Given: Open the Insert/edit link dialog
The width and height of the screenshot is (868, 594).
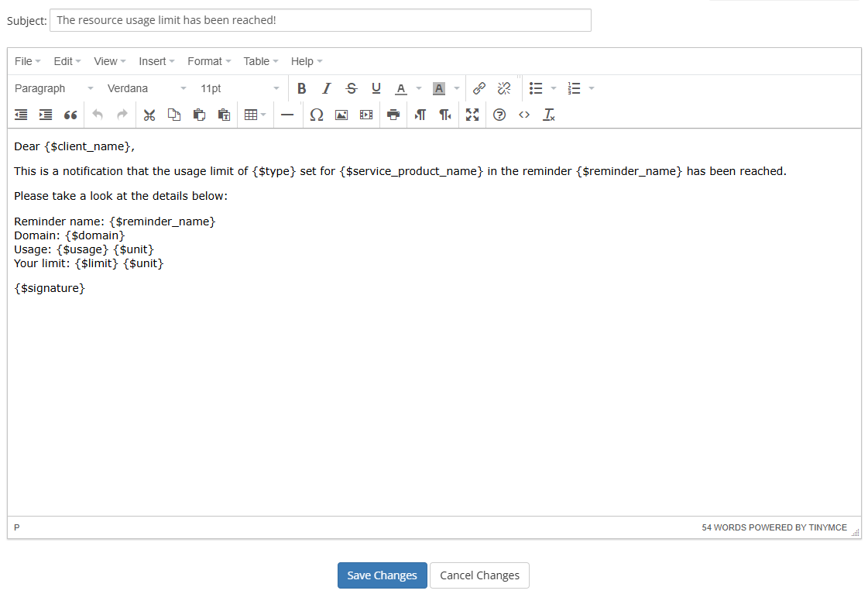Looking at the screenshot, I should tap(479, 88).
